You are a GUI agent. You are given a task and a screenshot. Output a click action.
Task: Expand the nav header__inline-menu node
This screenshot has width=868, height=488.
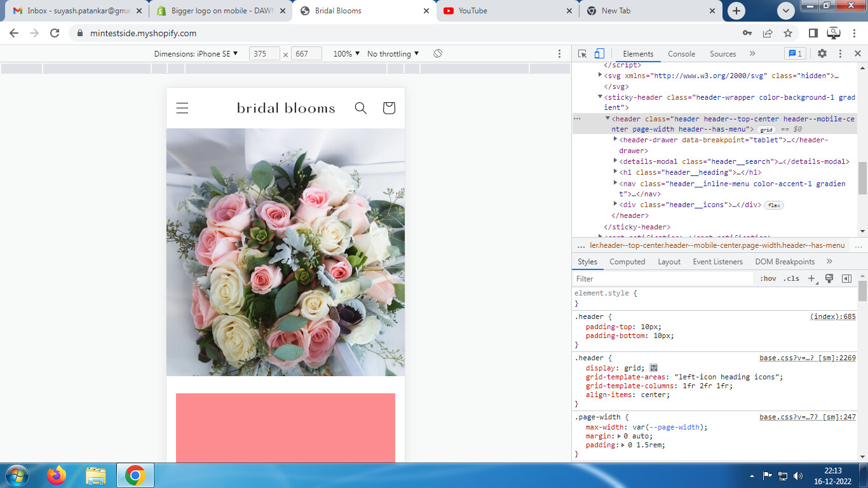click(615, 183)
